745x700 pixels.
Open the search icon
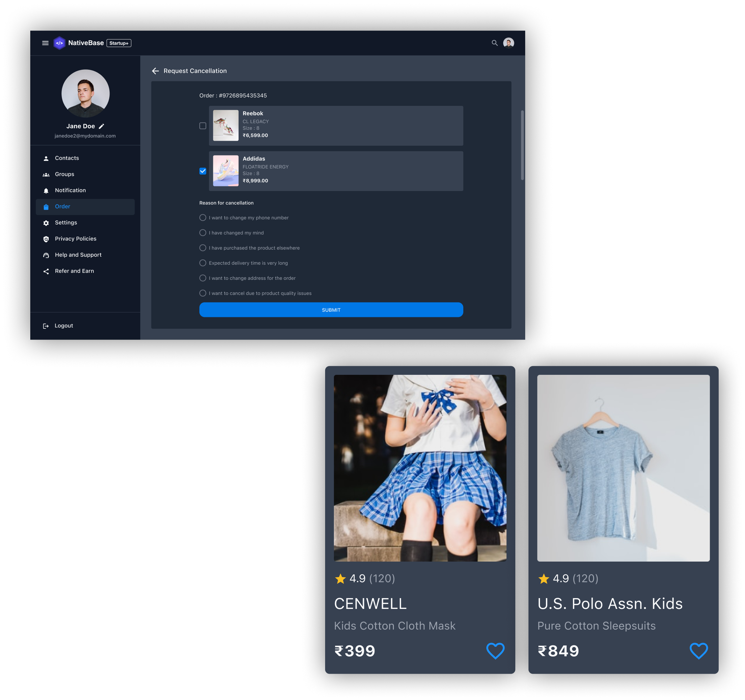click(495, 42)
